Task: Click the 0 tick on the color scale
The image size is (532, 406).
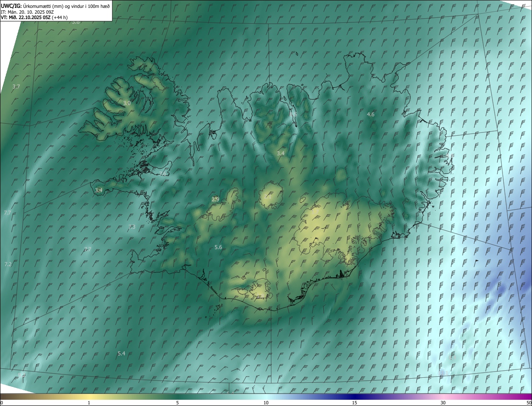Action: click(x=2, y=403)
